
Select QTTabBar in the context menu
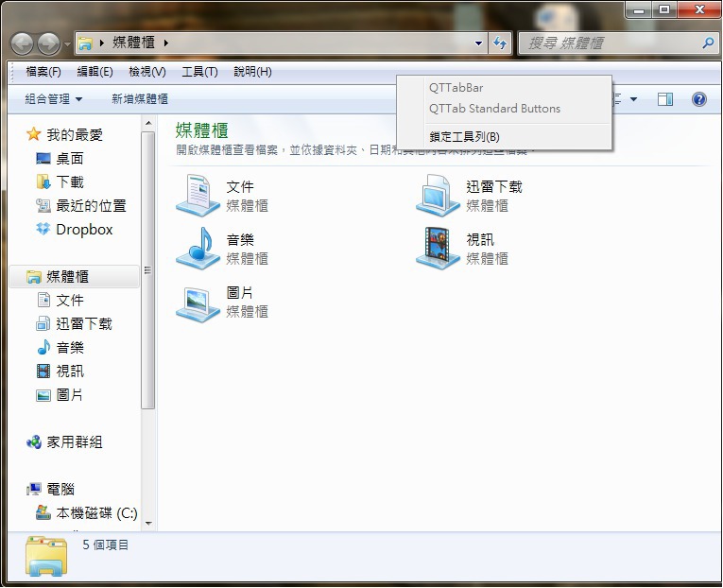click(504, 88)
